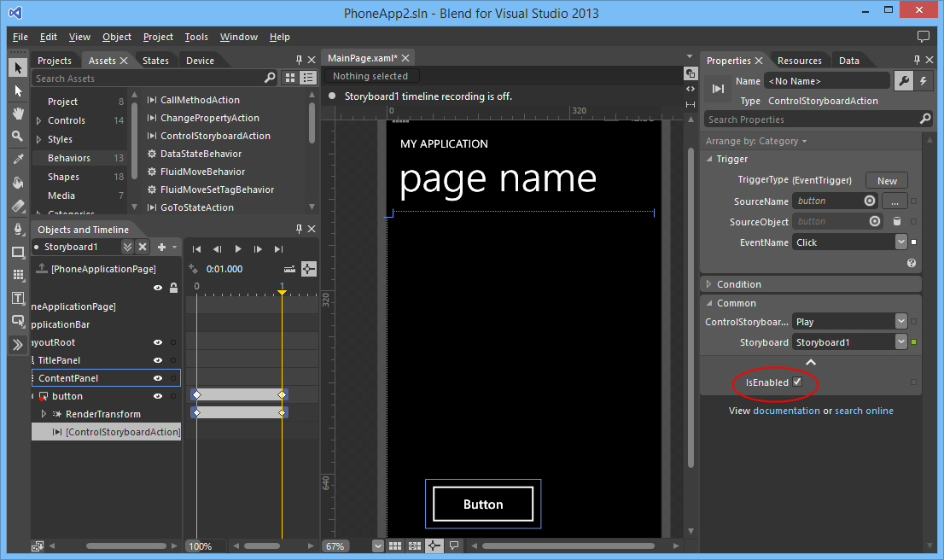Select the Eyedropper tool
Image resolution: width=944 pixels, height=560 pixels.
click(x=18, y=160)
